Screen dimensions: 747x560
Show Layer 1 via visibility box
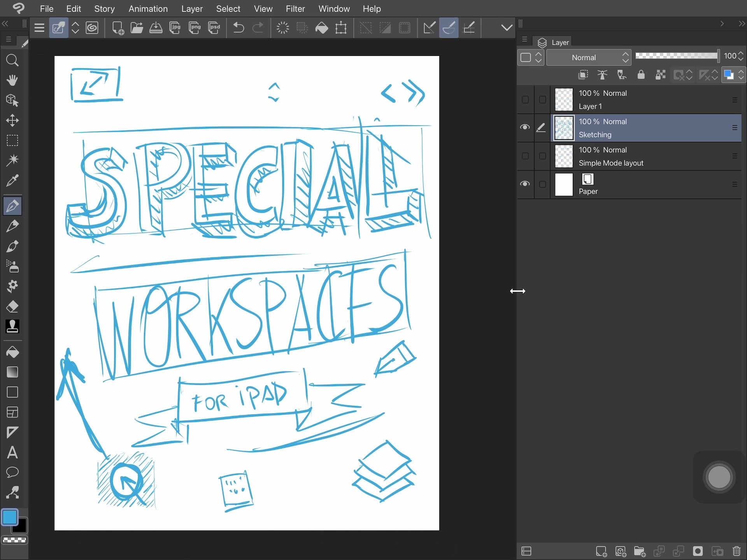pyautogui.click(x=525, y=100)
